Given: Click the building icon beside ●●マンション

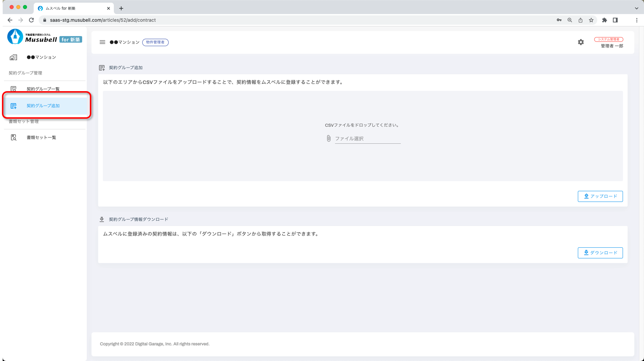Looking at the screenshot, I should [13, 57].
